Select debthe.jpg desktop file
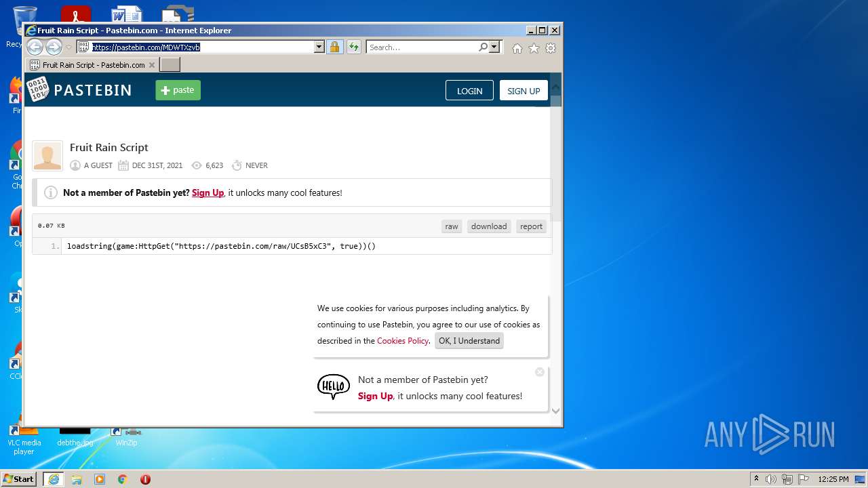This screenshot has height=488, width=868. (75, 436)
